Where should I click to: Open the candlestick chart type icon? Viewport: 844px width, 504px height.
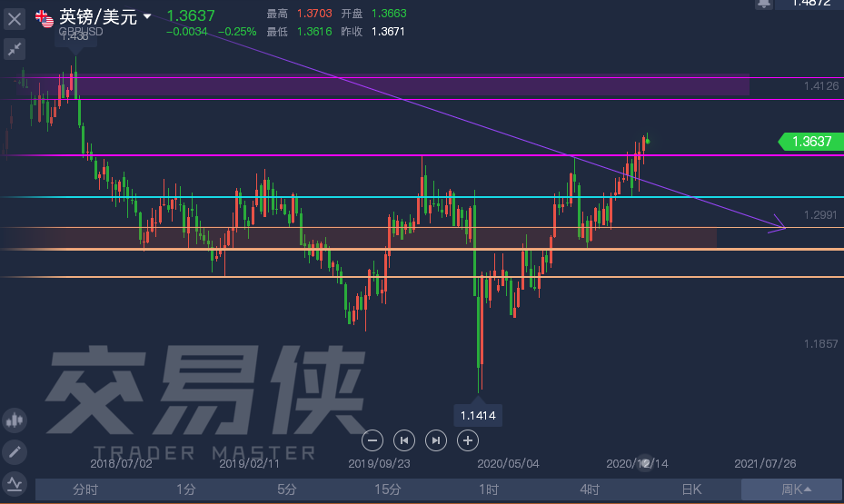pos(15,420)
